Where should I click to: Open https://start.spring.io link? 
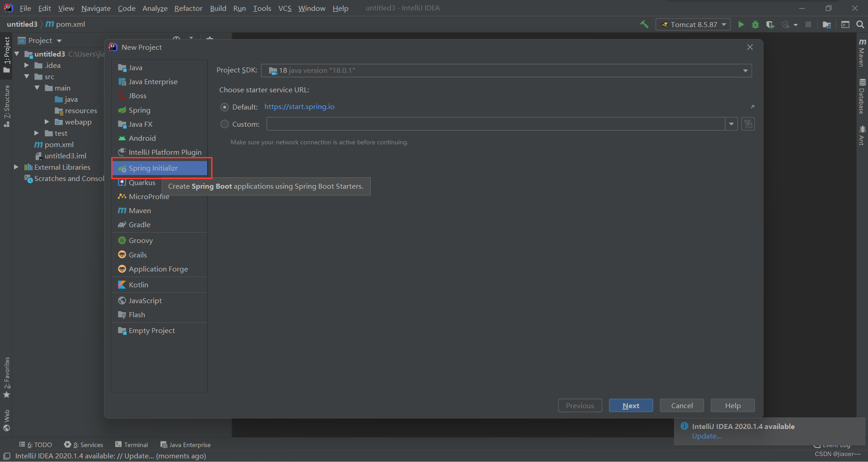tap(299, 107)
